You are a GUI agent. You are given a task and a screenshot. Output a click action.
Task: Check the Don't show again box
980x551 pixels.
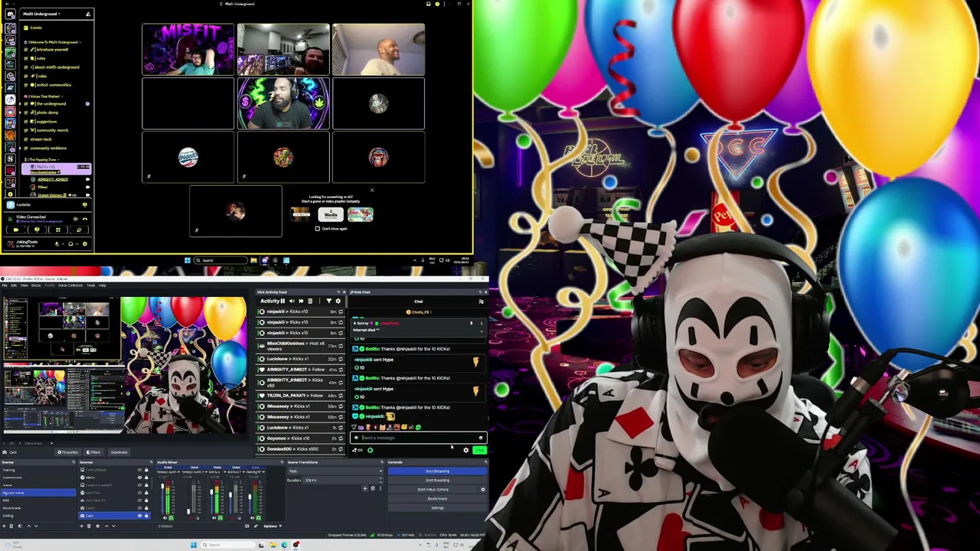tap(318, 228)
